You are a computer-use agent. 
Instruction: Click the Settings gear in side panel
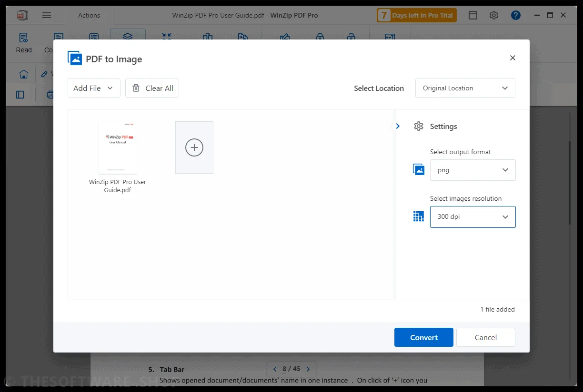(419, 126)
